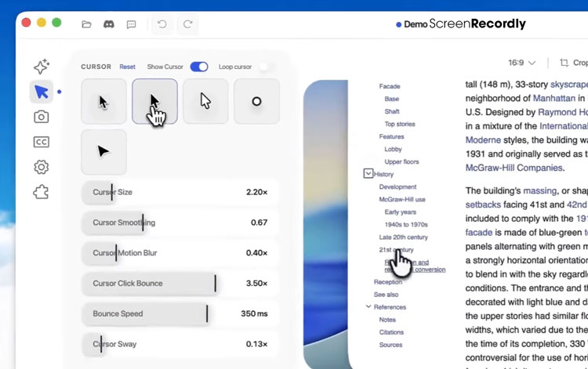Click Citations under References in the preview

[391, 332]
